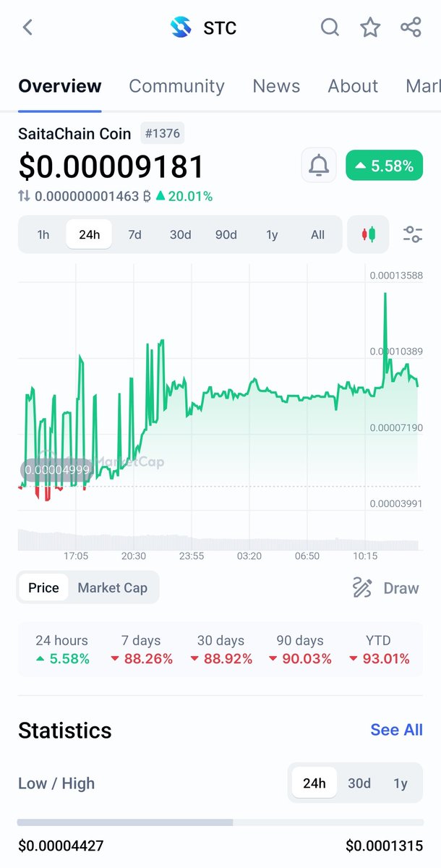Tap the Low / High progress bar
The width and height of the screenshot is (441, 868).
pos(220,822)
